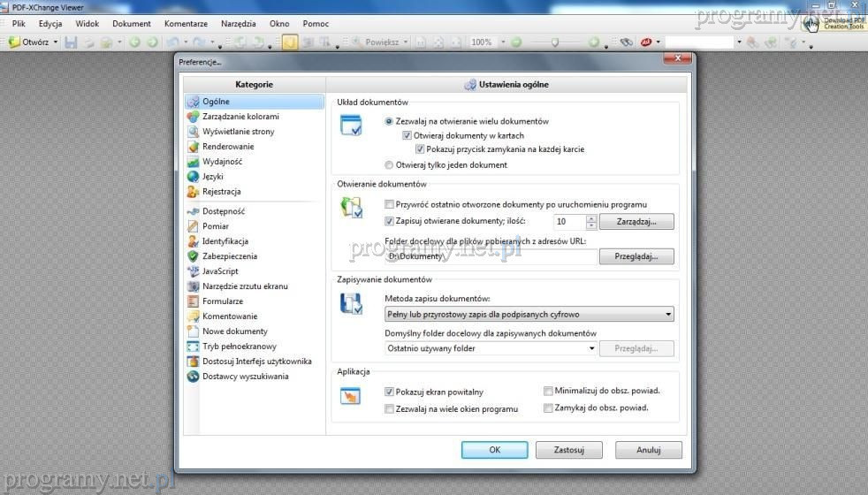Toggle the Pokazuj ekran powitalny checkbox

pyautogui.click(x=389, y=392)
